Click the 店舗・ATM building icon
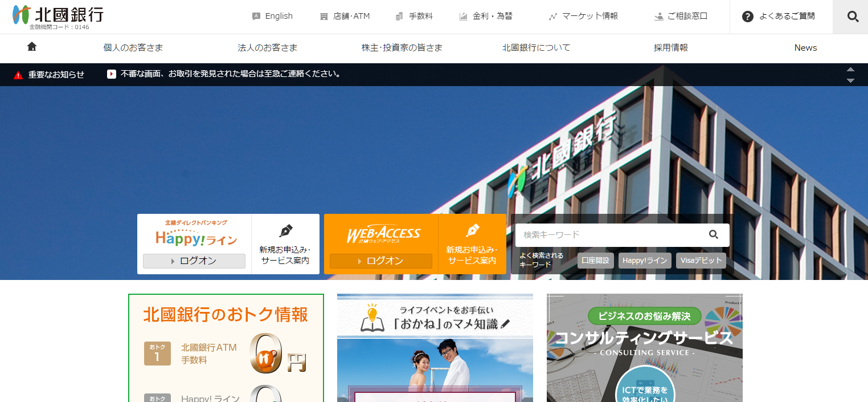 click(x=324, y=17)
